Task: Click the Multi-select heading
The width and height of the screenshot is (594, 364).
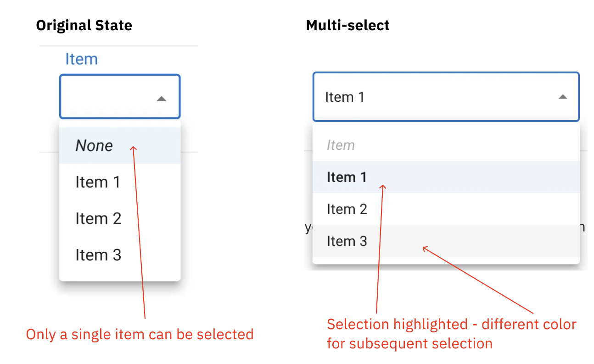Action: [347, 25]
